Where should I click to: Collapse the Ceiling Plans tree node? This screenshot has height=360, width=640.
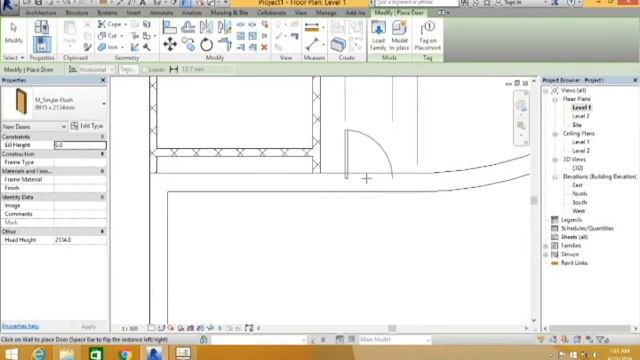(555, 134)
